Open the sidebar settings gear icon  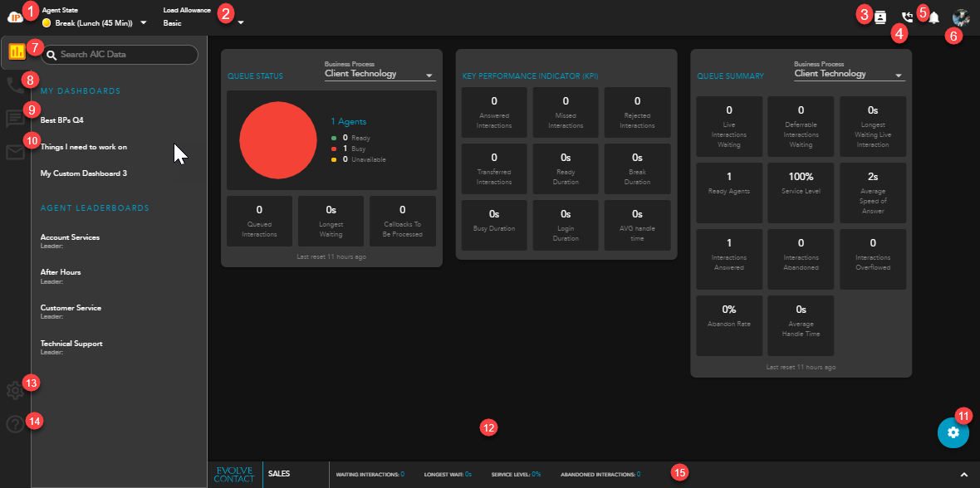click(x=15, y=391)
